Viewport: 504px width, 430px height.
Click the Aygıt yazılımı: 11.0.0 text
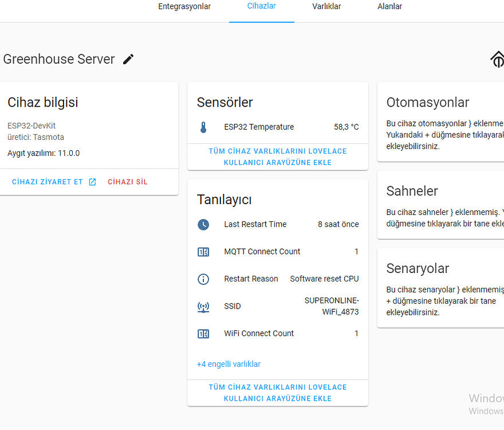tap(44, 154)
